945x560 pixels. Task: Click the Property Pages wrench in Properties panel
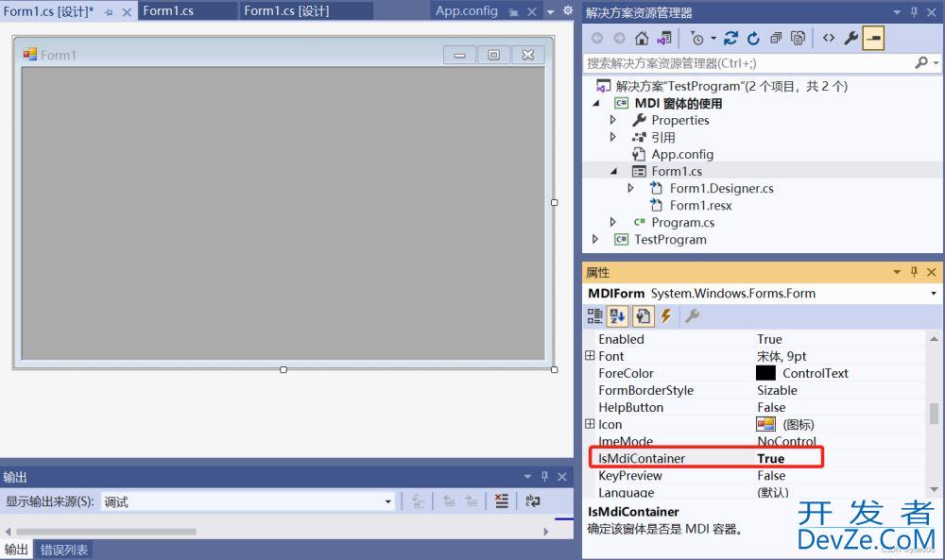[x=692, y=316]
